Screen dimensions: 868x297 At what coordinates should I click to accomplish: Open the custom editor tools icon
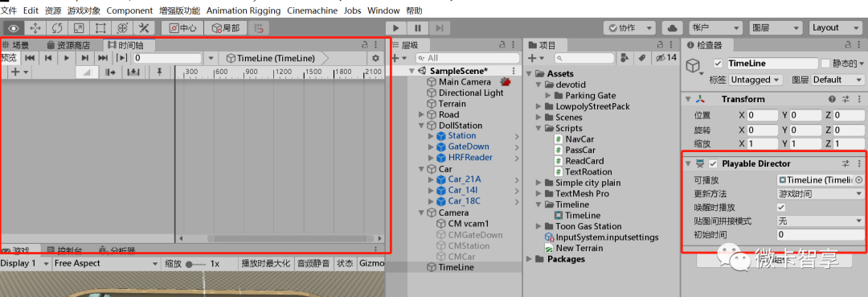[x=144, y=27]
